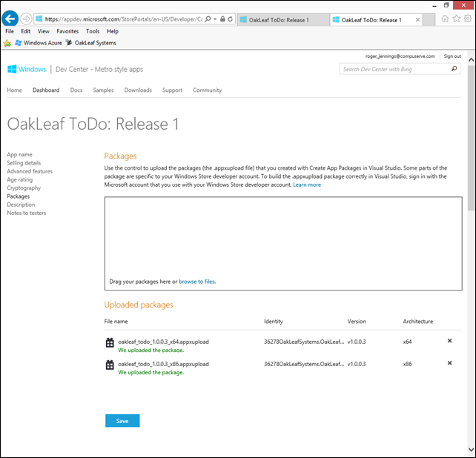The width and height of the screenshot is (476, 458).
Task: Click package icon for the x64 appxupload file
Action: tap(110, 342)
